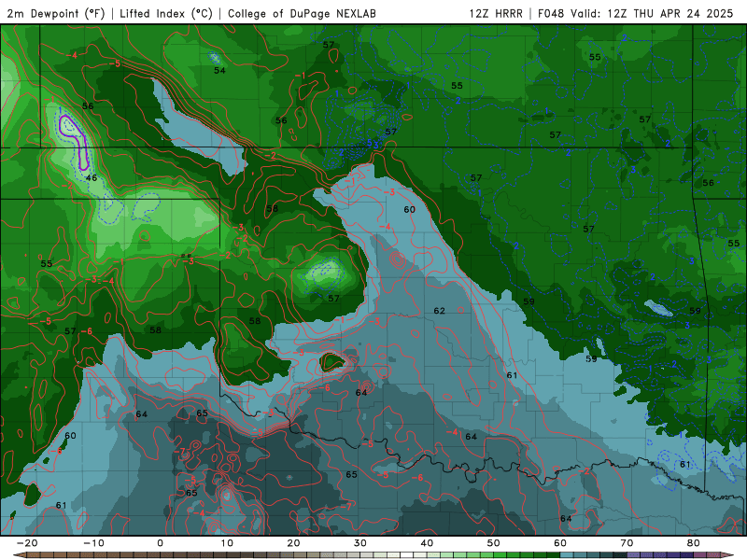This screenshot has height=560, width=747.
Task: Click the '30' color scale label
Action: (x=360, y=543)
